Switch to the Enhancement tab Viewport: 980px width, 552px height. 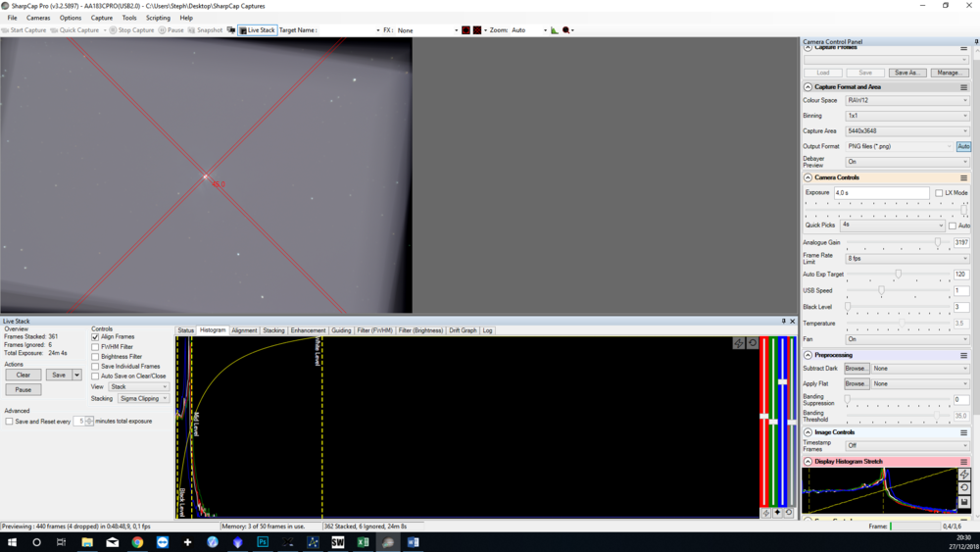(308, 330)
